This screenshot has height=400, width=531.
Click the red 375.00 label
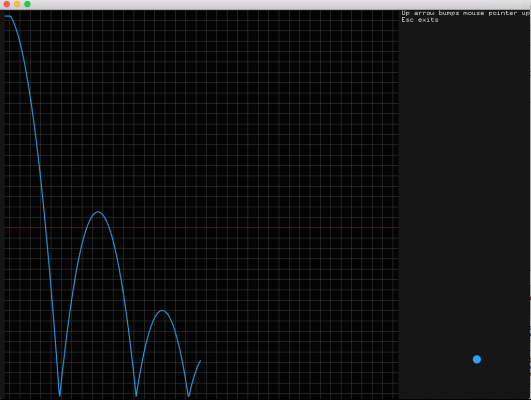[x=17, y=231]
